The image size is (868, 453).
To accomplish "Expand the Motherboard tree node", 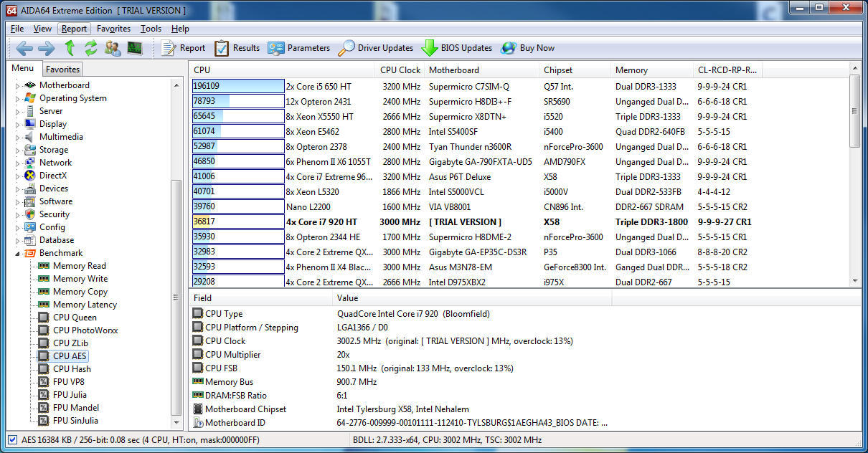I will 18,85.
